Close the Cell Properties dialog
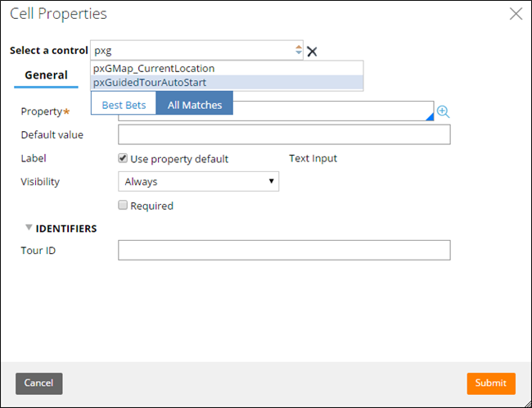Image resolution: width=532 pixels, height=408 pixels. pyautogui.click(x=516, y=14)
